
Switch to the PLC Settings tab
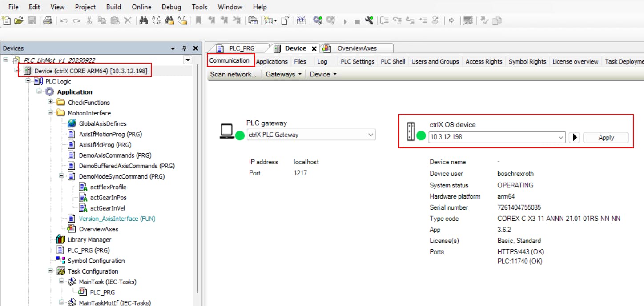357,61
